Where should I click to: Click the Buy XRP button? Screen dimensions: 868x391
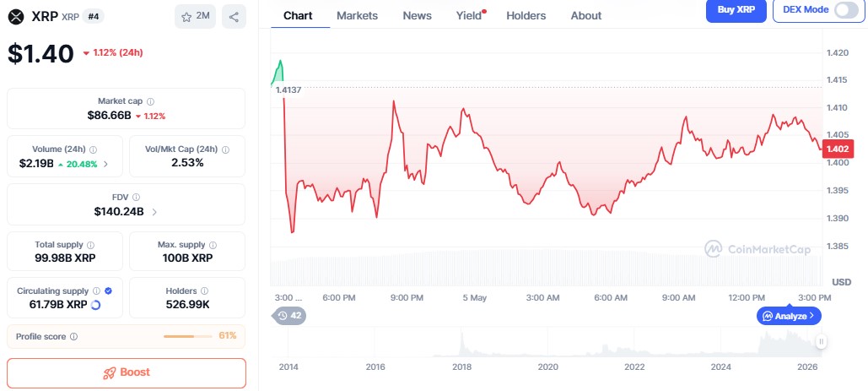[736, 10]
